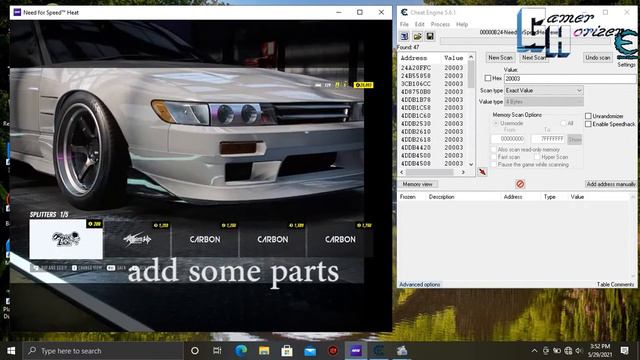
Task: Open the Scan type dropdown
Action: [x=544, y=90]
